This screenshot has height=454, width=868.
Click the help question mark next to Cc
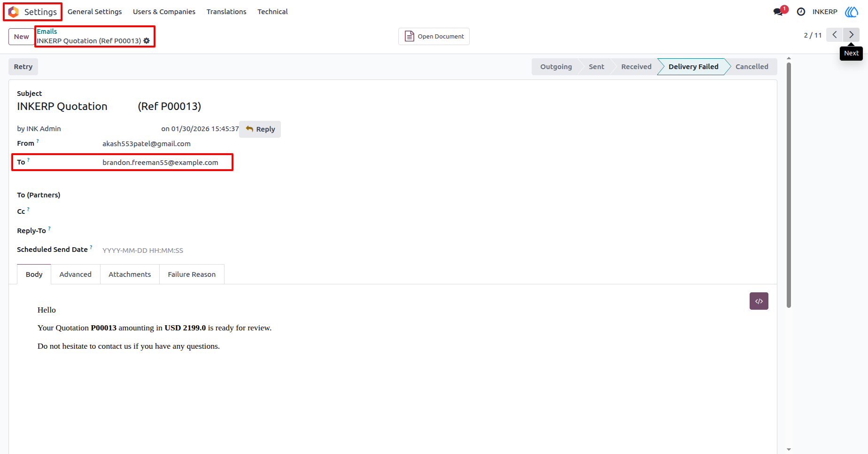click(28, 209)
